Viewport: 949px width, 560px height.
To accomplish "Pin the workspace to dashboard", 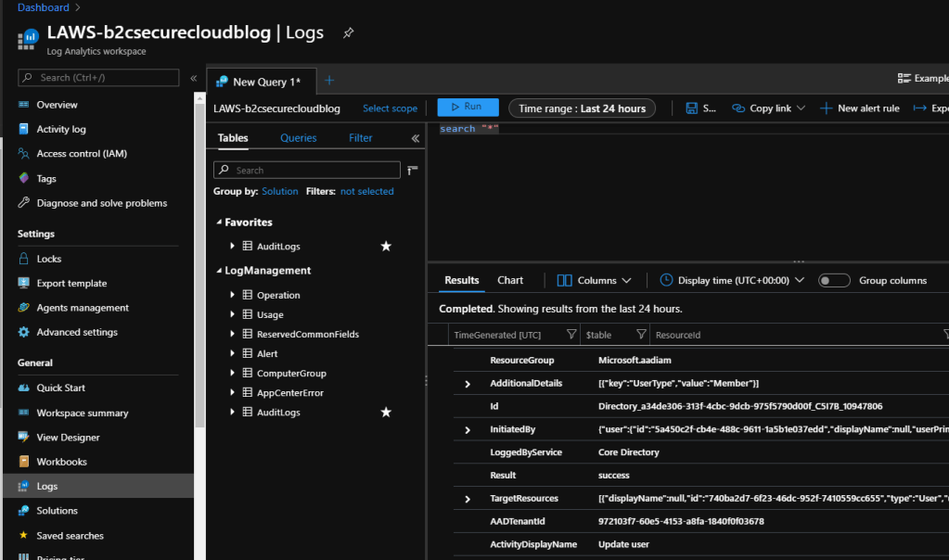I will (x=349, y=32).
